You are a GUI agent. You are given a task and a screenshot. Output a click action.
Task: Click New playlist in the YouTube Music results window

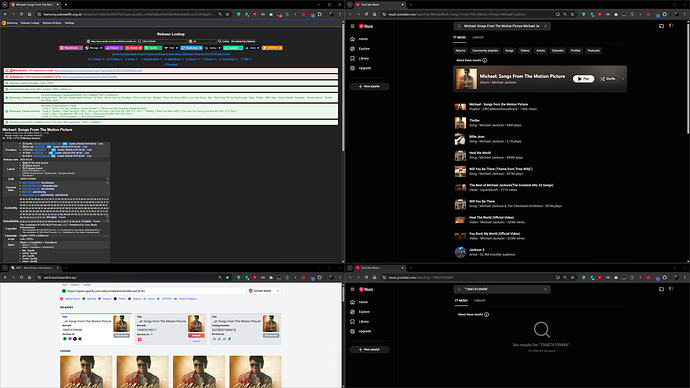pos(369,86)
